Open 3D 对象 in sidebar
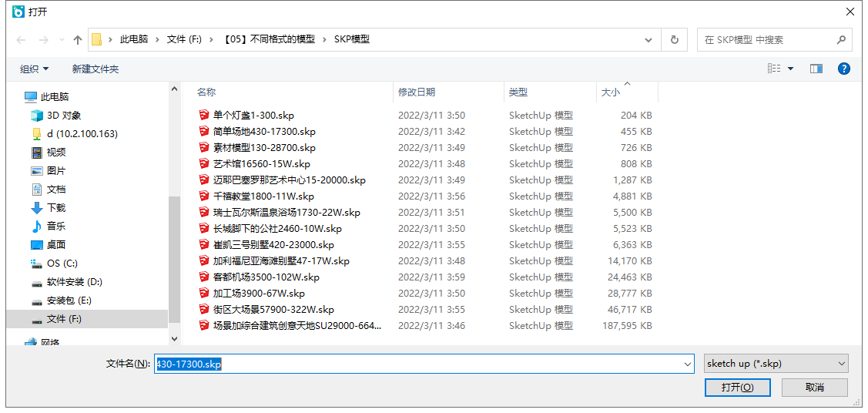 click(x=64, y=115)
